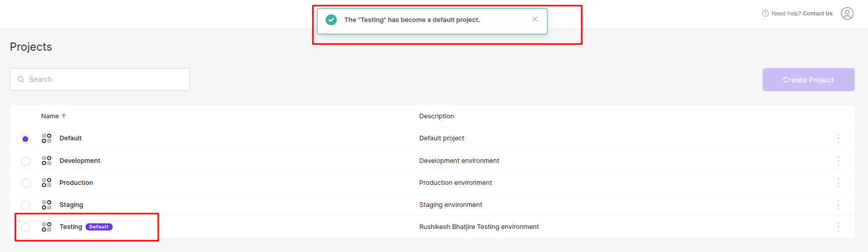Click the Development project name
868x252 pixels.
(x=80, y=161)
